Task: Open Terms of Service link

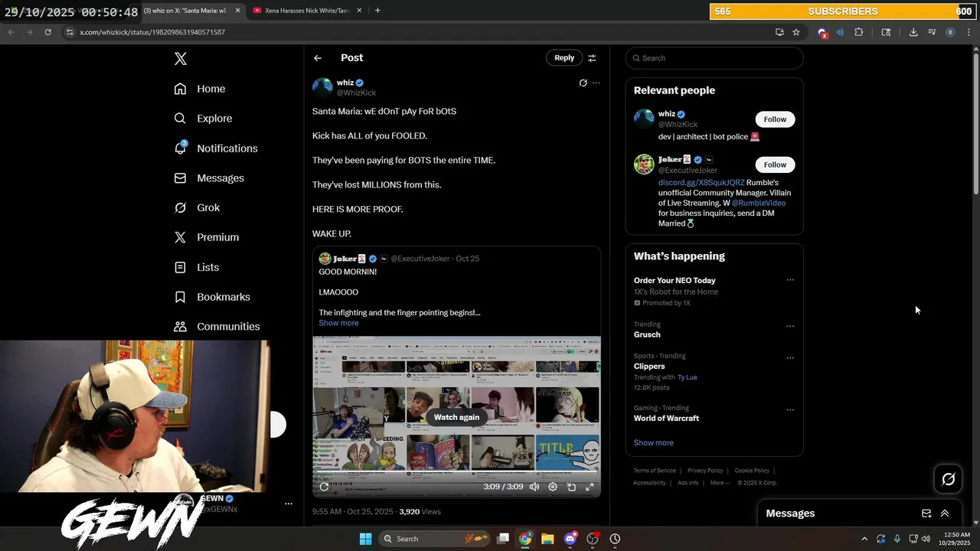Action: coord(655,471)
